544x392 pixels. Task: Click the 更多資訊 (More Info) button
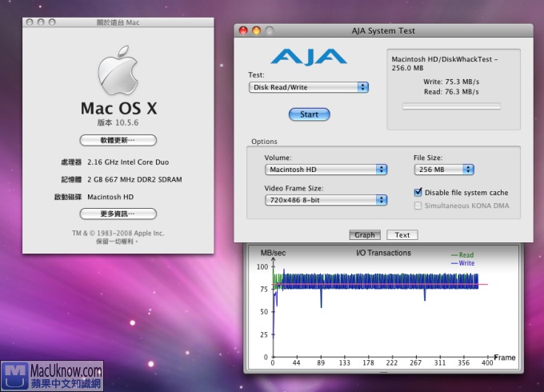tap(118, 214)
